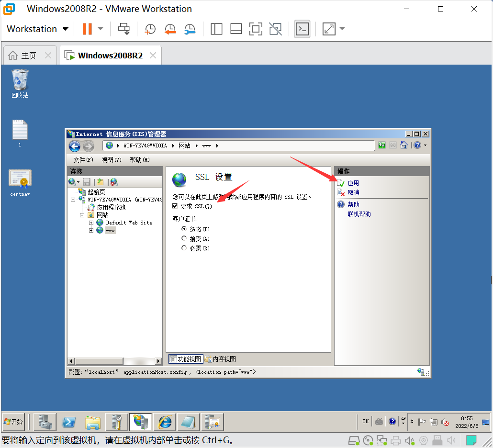Open the Workstation menu
The height and width of the screenshot is (448, 493).
[x=37, y=29]
